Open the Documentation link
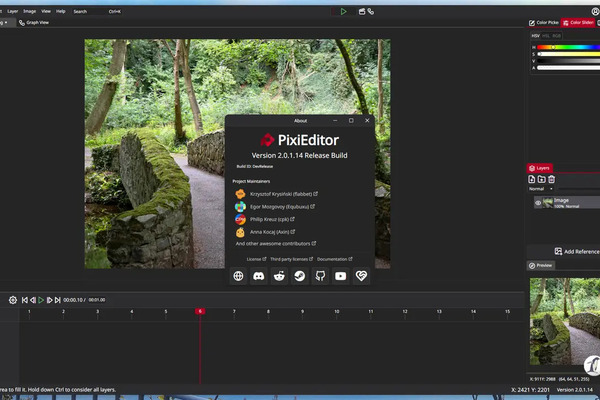 pyautogui.click(x=335, y=259)
